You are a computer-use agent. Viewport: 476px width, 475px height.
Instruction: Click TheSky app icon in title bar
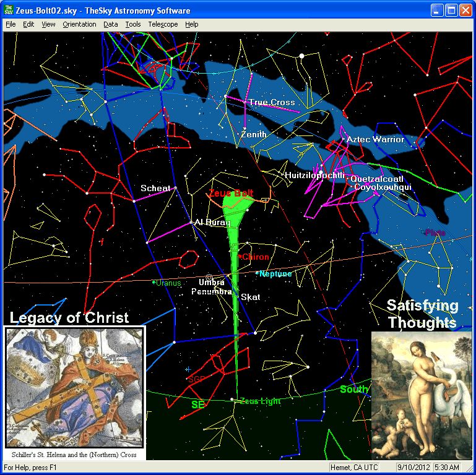click(9, 11)
